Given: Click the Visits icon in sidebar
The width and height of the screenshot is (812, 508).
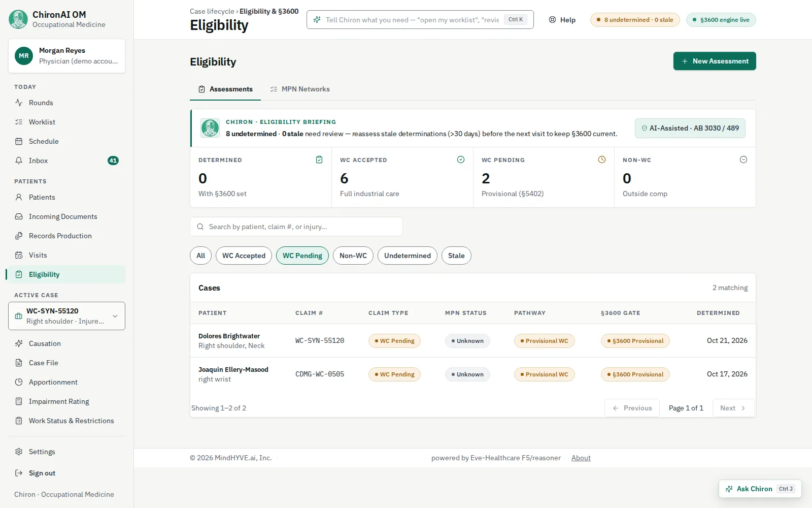Looking at the screenshot, I should point(19,255).
